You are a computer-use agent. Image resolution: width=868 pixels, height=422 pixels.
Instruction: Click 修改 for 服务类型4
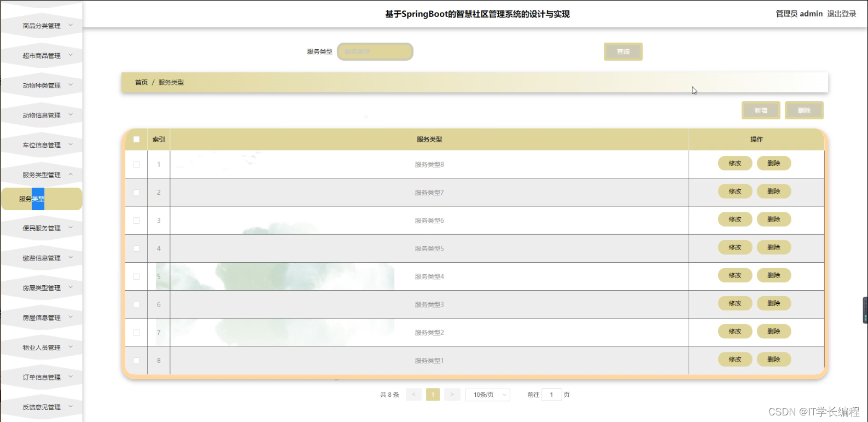[735, 275]
